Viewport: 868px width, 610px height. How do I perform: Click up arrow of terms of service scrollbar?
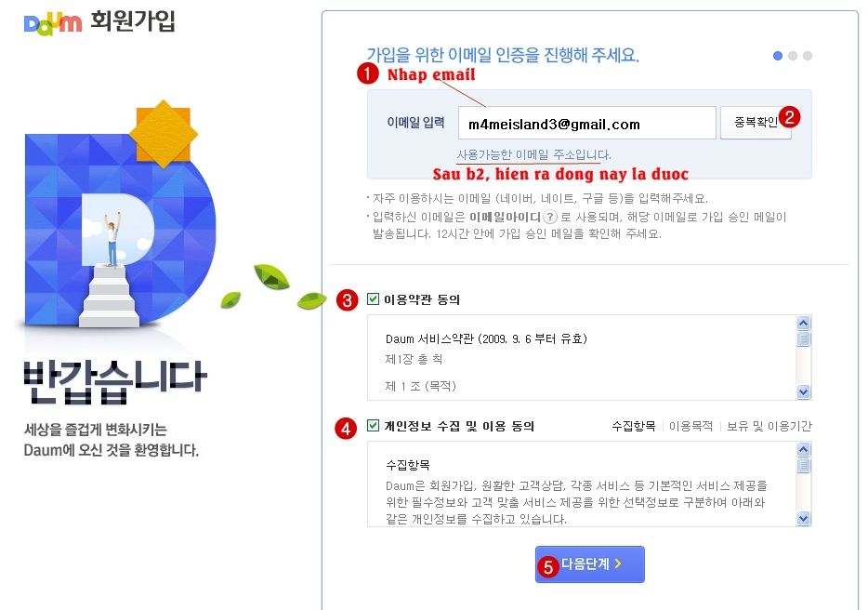point(804,323)
